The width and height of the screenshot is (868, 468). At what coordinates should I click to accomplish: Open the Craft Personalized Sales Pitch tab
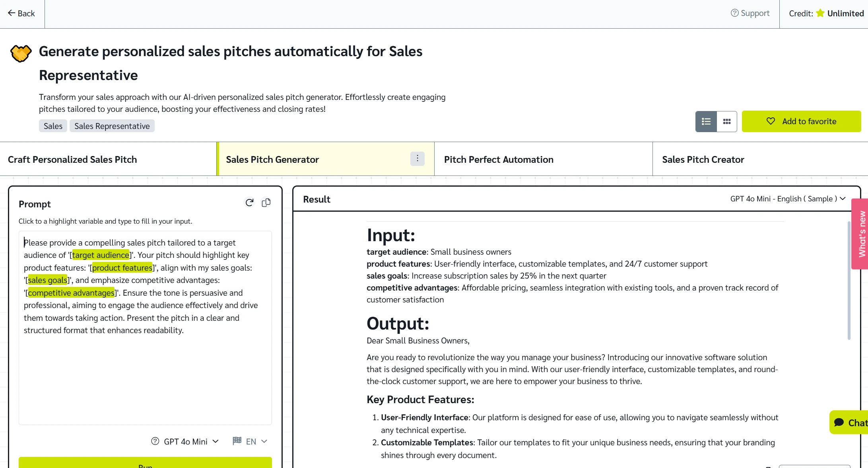coord(108,159)
